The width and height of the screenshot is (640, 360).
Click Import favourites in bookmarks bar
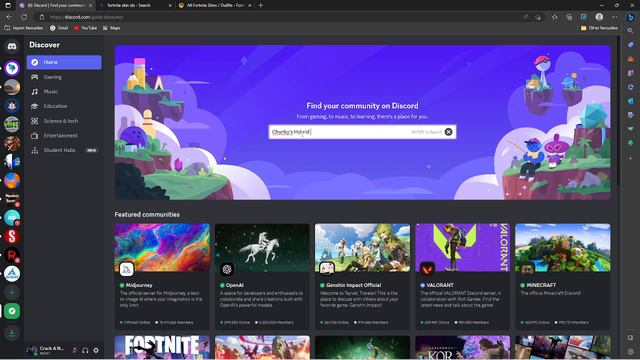[24, 28]
